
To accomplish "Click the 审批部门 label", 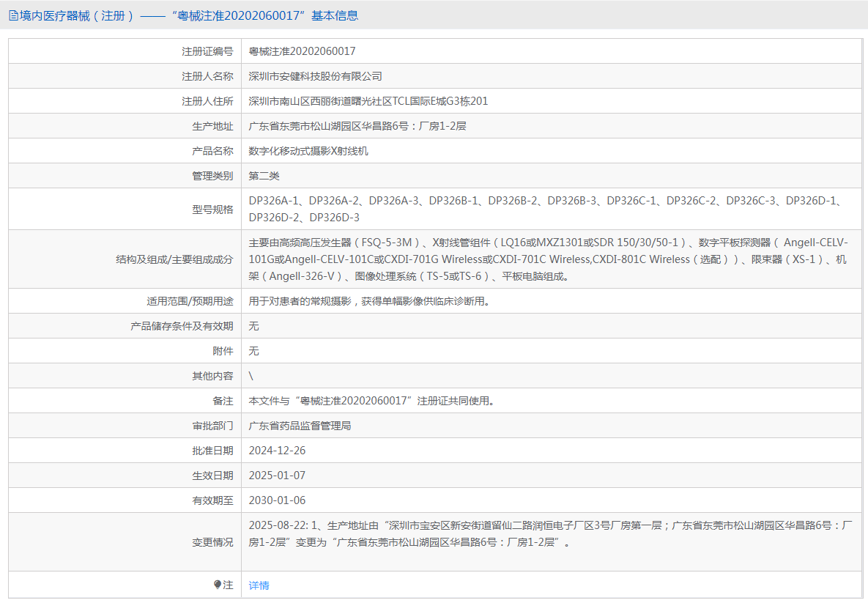I will (x=212, y=426).
